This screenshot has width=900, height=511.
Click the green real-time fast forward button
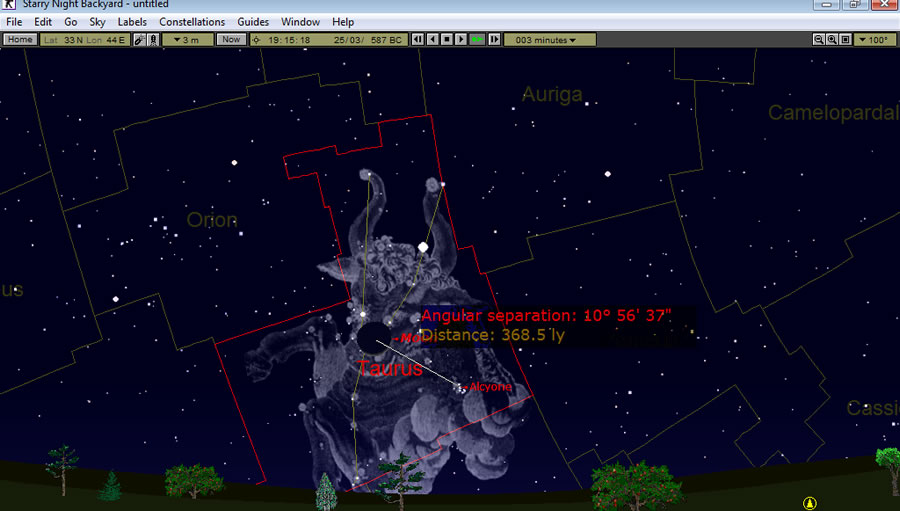478,40
